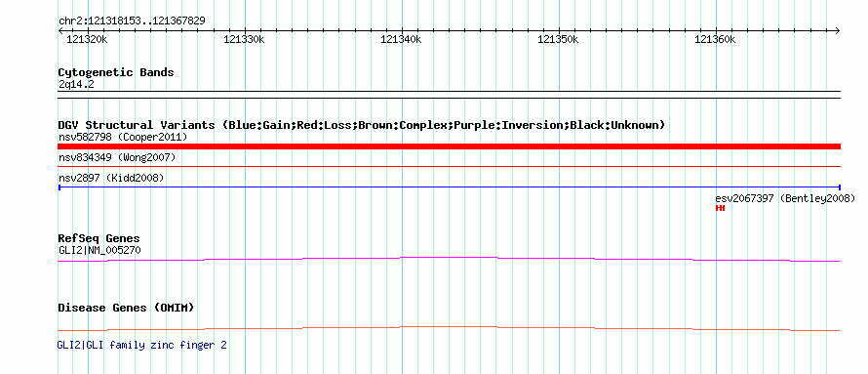Click the right arrowhead of the ruler
Viewport: 868px width, 374px height.
coord(838,30)
